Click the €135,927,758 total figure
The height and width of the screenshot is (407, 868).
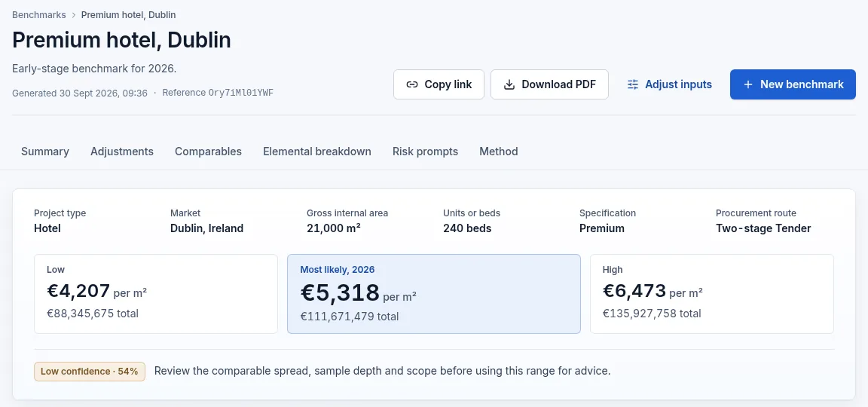(x=652, y=314)
